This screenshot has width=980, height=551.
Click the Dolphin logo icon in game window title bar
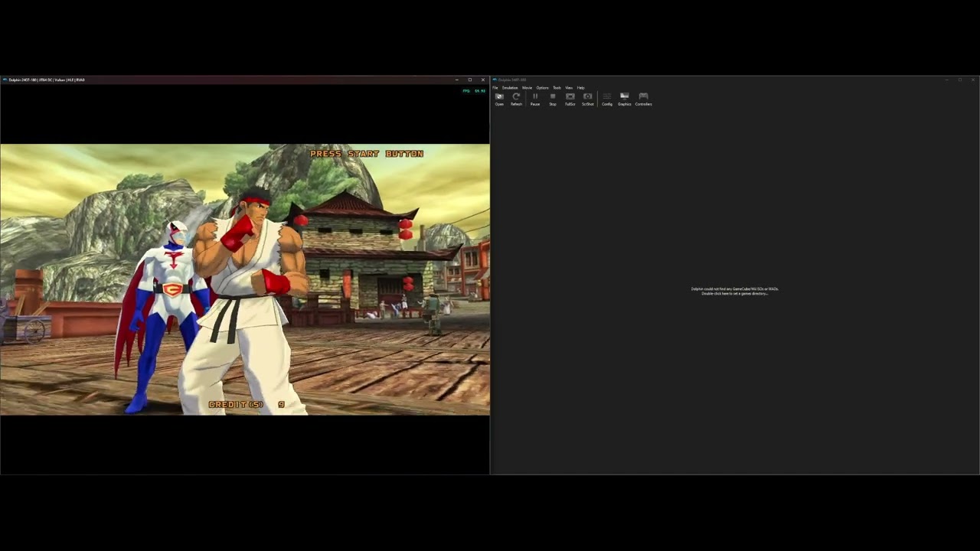point(5,80)
